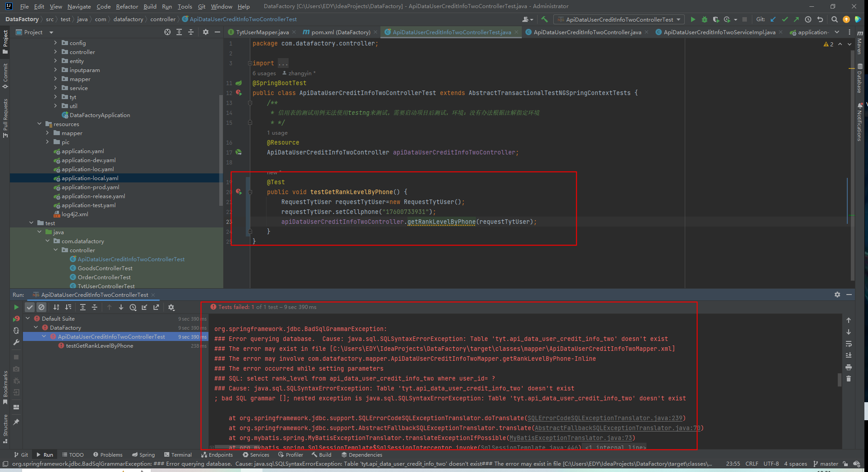Viewport: 868px width, 472px height.
Task: Collapse the resources folder
Action: (40, 124)
